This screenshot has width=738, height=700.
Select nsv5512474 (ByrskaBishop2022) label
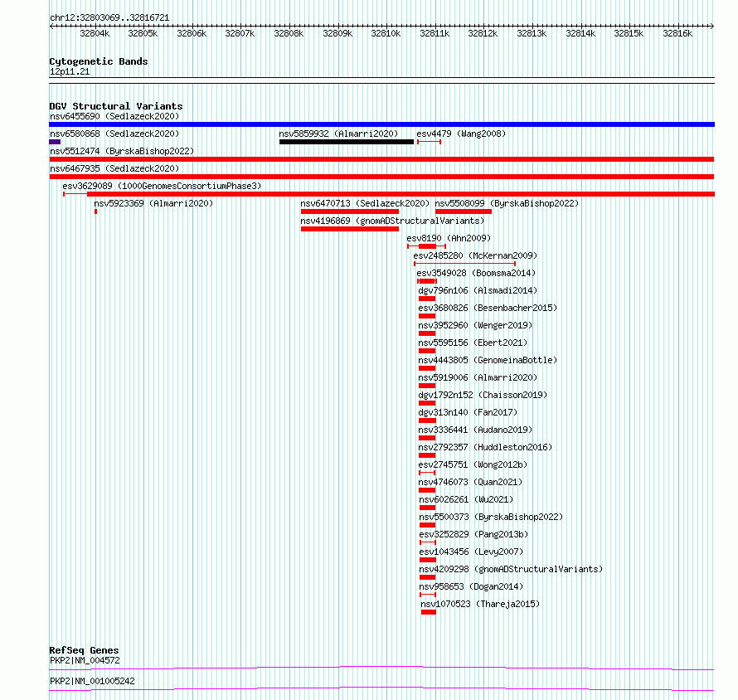(x=122, y=151)
